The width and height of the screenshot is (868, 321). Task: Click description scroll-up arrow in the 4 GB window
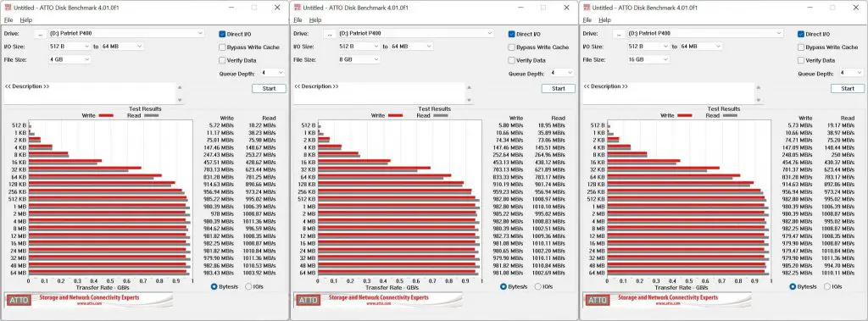pos(180,87)
